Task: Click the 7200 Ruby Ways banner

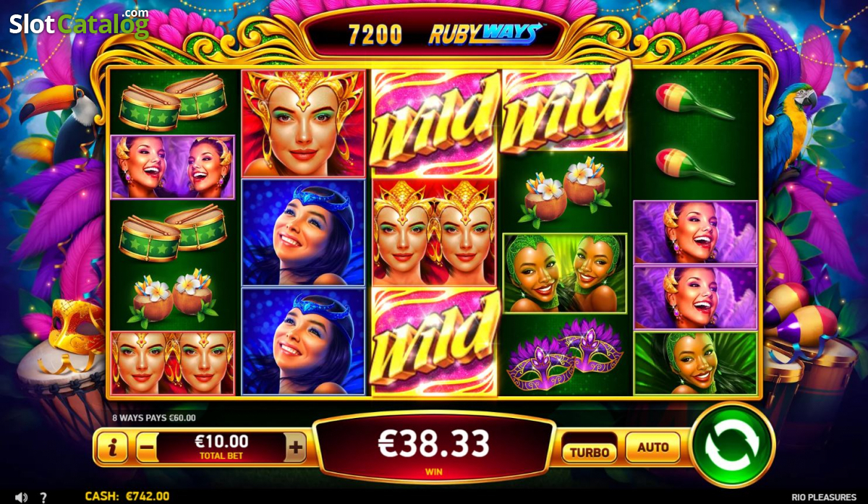Action: 434,33
